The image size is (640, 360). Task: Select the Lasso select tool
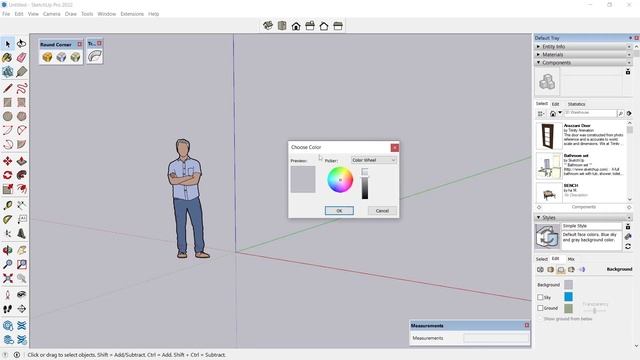point(22,44)
